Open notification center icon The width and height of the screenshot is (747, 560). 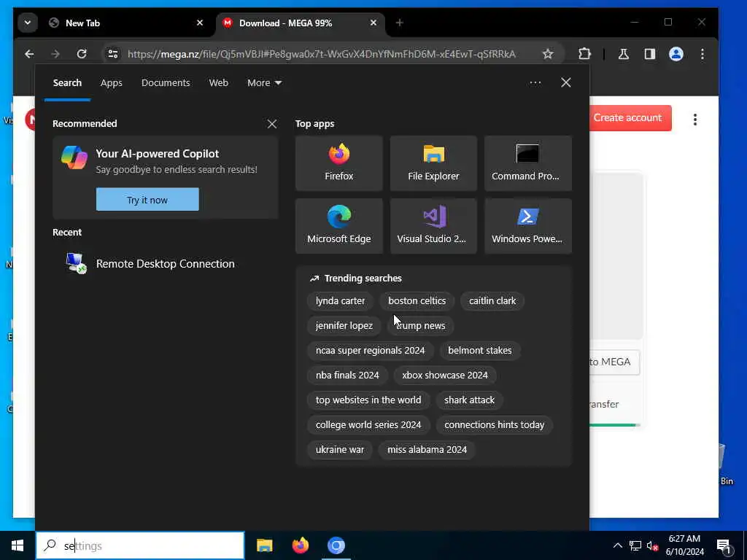(x=724, y=546)
